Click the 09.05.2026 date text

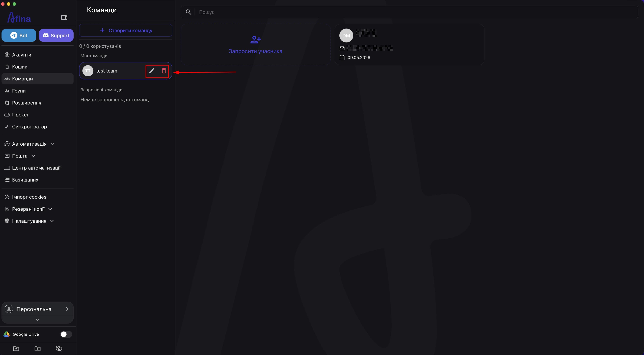coord(359,58)
